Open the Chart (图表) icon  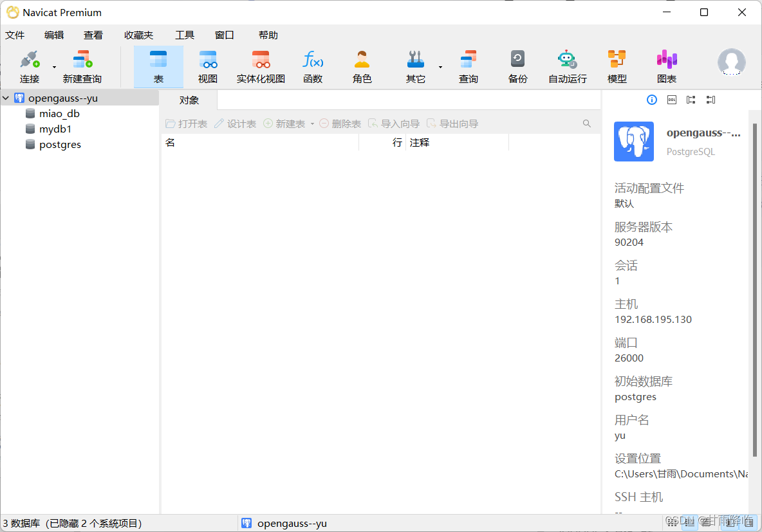667,66
